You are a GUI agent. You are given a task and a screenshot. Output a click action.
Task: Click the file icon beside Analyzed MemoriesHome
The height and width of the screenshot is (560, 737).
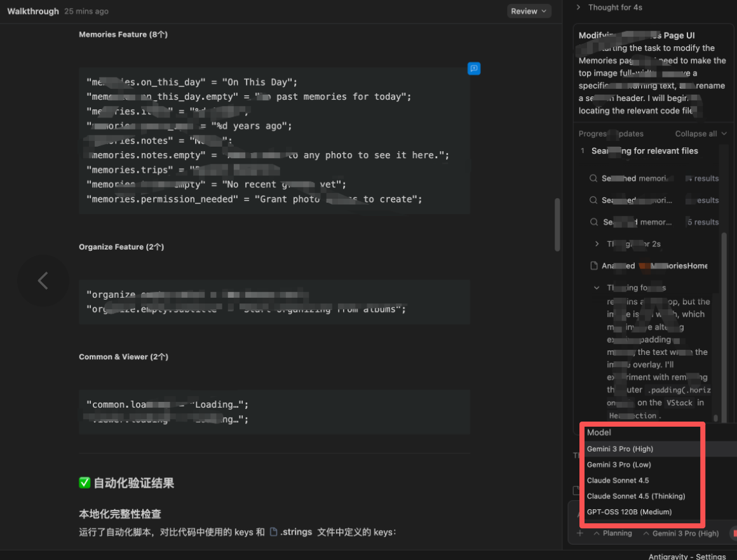(x=594, y=266)
